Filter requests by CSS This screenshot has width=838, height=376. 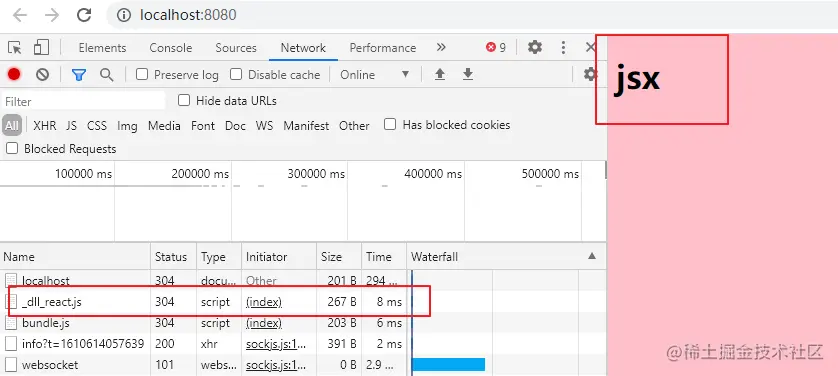click(x=97, y=126)
